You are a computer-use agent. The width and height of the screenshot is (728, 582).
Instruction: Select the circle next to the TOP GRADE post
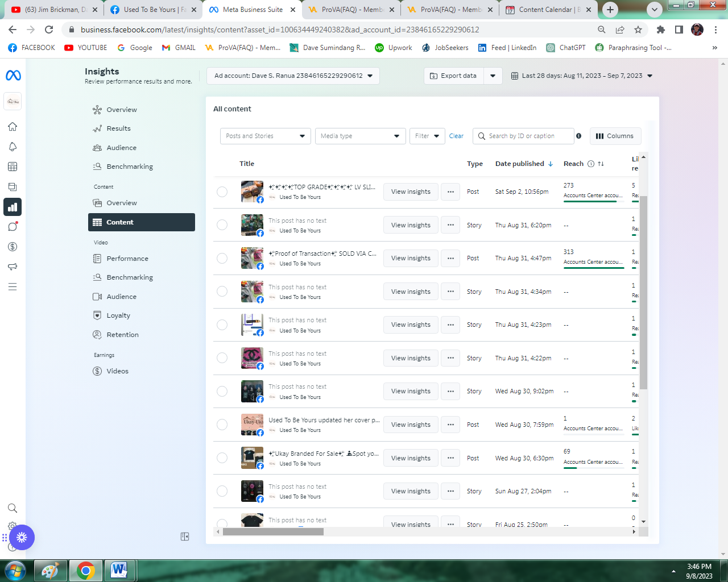click(x=222, y=192)
